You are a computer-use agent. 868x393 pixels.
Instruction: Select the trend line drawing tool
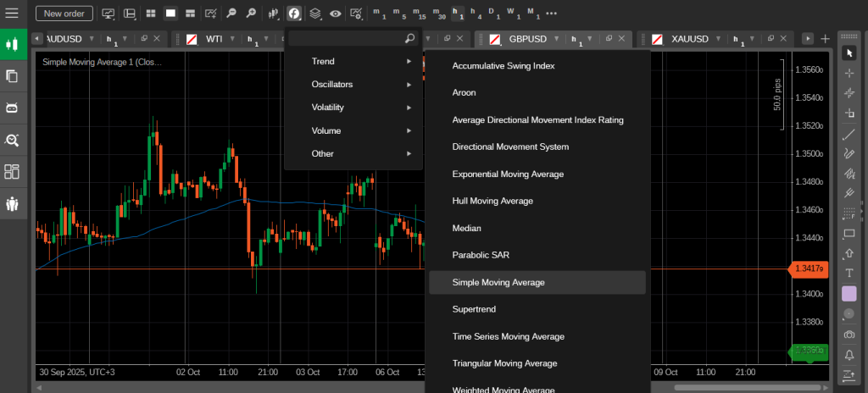tap(849, 134)
